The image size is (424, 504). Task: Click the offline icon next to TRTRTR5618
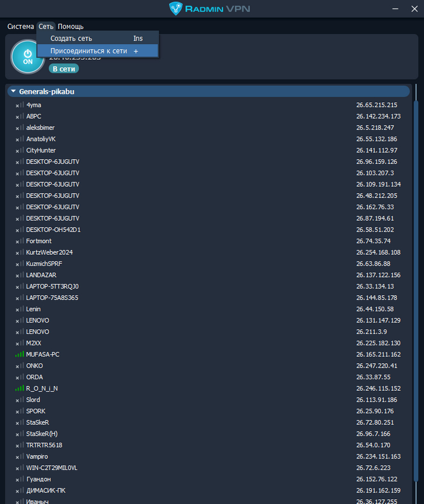19,445
